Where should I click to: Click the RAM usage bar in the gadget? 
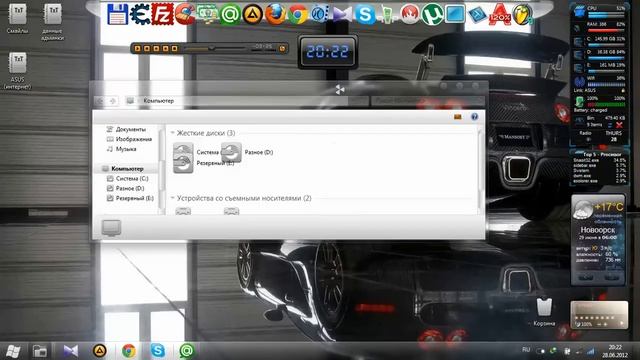[x=606, y=31]
